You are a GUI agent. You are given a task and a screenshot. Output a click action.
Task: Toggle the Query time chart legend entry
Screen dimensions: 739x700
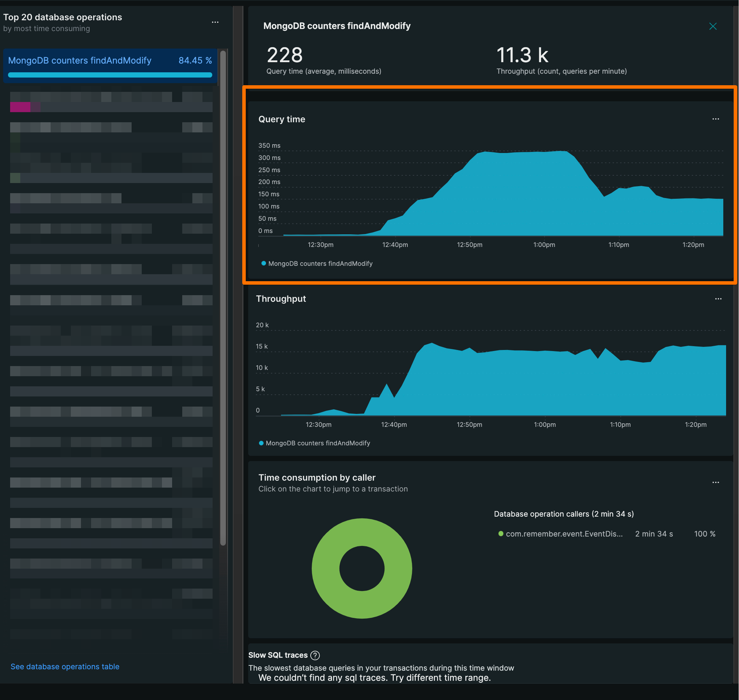pos(317,263)
